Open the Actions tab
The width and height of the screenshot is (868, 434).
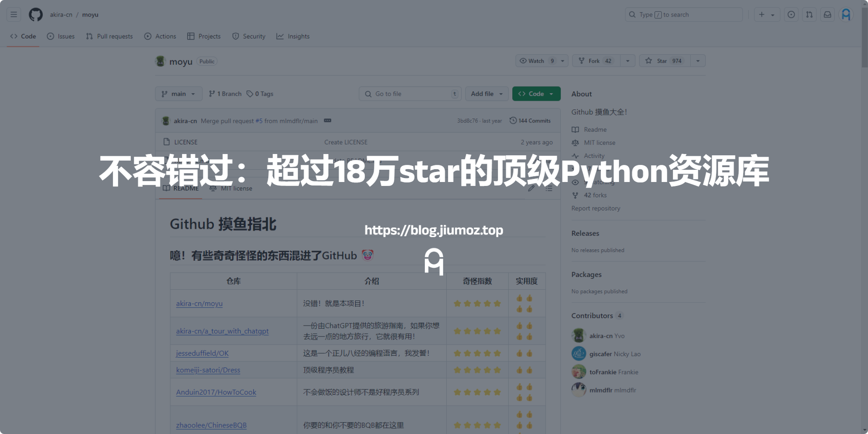160,36
